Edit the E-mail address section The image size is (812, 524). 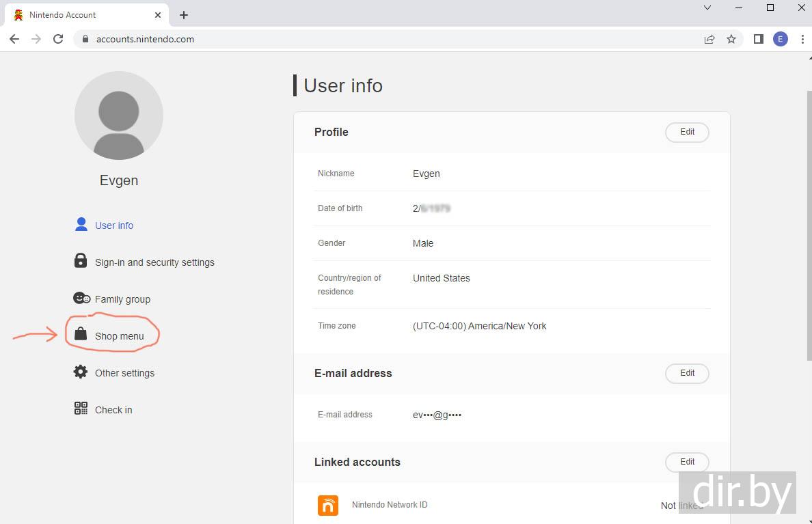pyautogui.click(x=687, y=373)
